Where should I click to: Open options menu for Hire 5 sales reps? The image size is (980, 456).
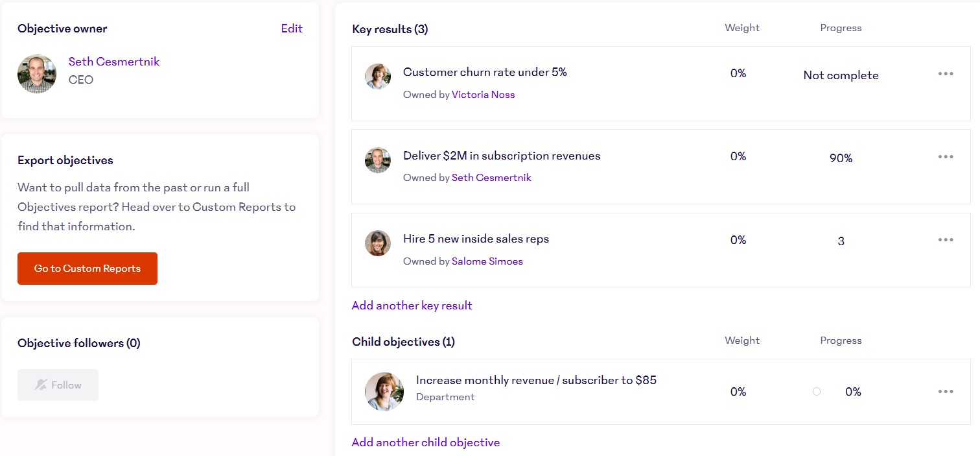pyautogui.click(x=945, y=240)
